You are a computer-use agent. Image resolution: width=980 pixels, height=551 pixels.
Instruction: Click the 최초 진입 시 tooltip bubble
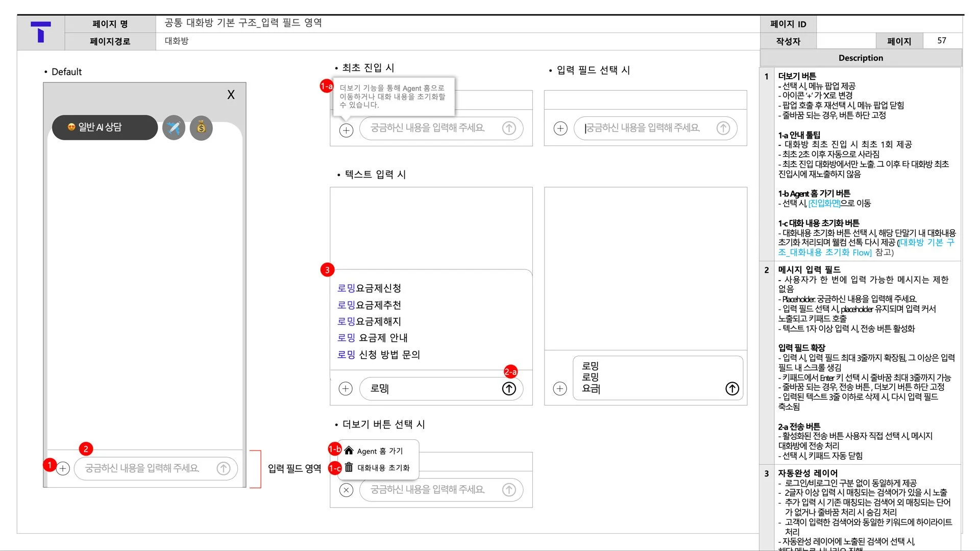pyautogui.click(x=393, y=96)
